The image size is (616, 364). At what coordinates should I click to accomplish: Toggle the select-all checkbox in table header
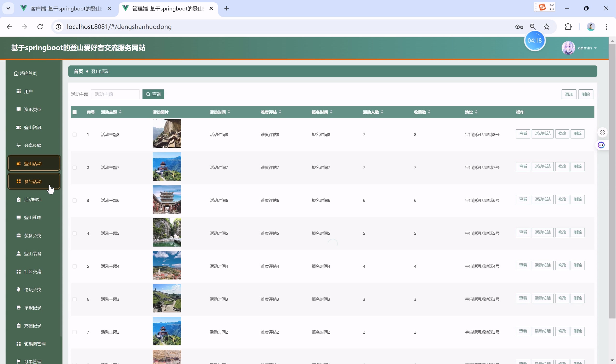pyautogui.click(x=74, y=112)
